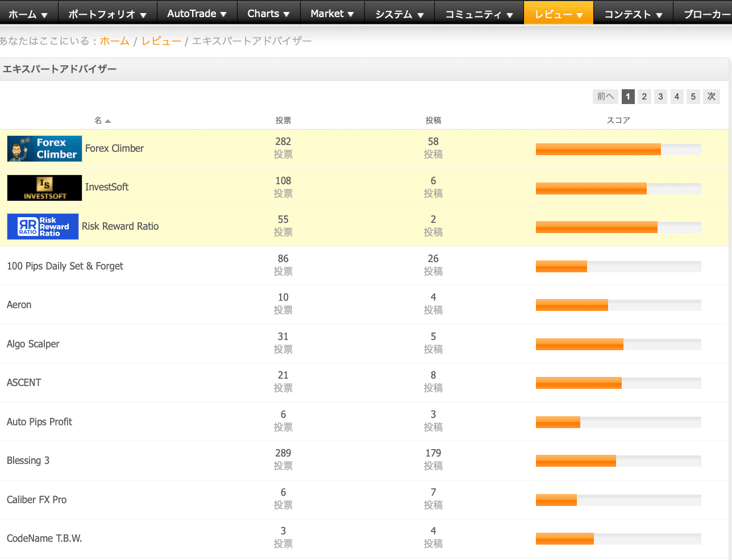Click the 26 posts count for 100 Pips Daily
Viewport: 732px width, 560px height.
[x=433, y=259]
